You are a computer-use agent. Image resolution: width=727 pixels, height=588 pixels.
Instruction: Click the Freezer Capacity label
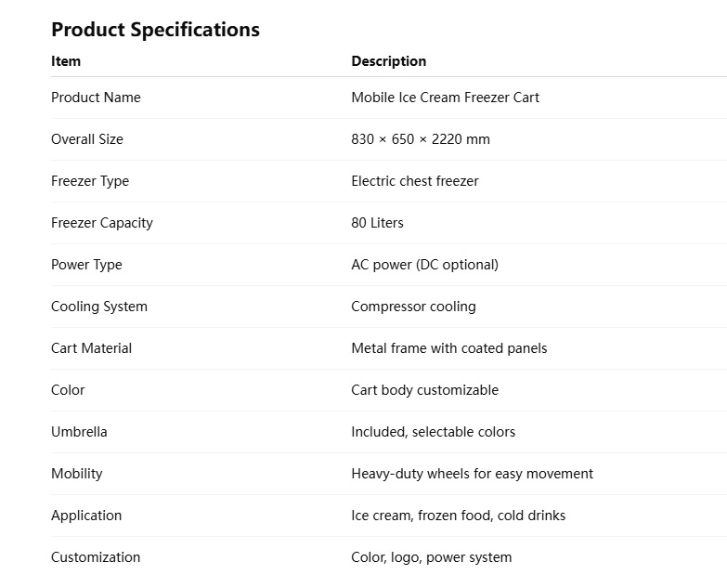[101, 223]
